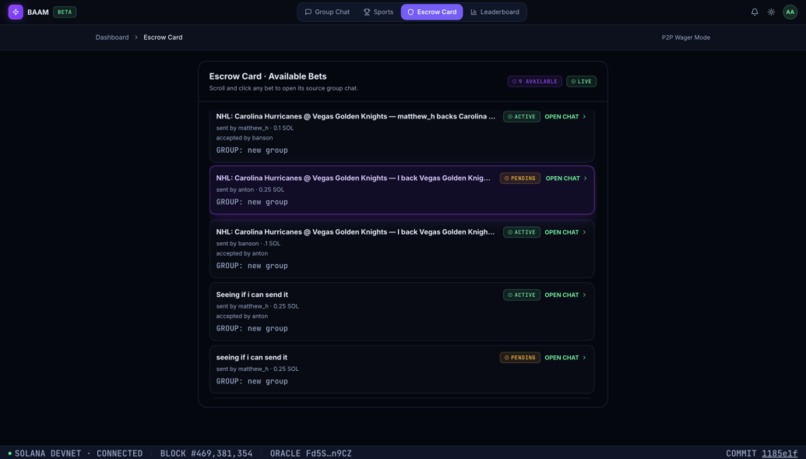Click the Escrow Card breadcrumb
The image size is (806, 459).
(163, 38)
